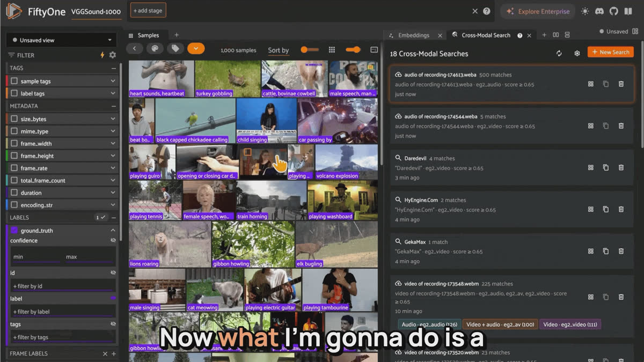Image resolution: width=644 pixels, height=362 pixels.
Task: Expand the duration field chevron
Action: [113, 193]
